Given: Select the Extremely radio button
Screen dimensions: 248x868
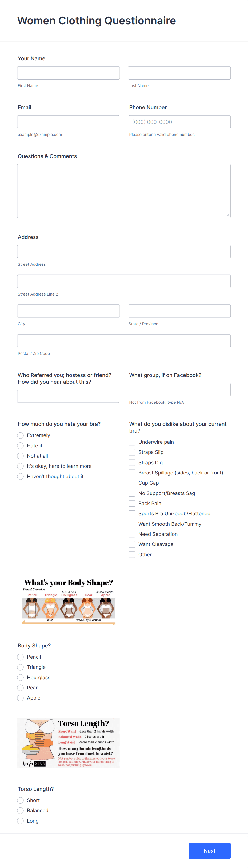Looking at the screenshot, I should (20, 435).
